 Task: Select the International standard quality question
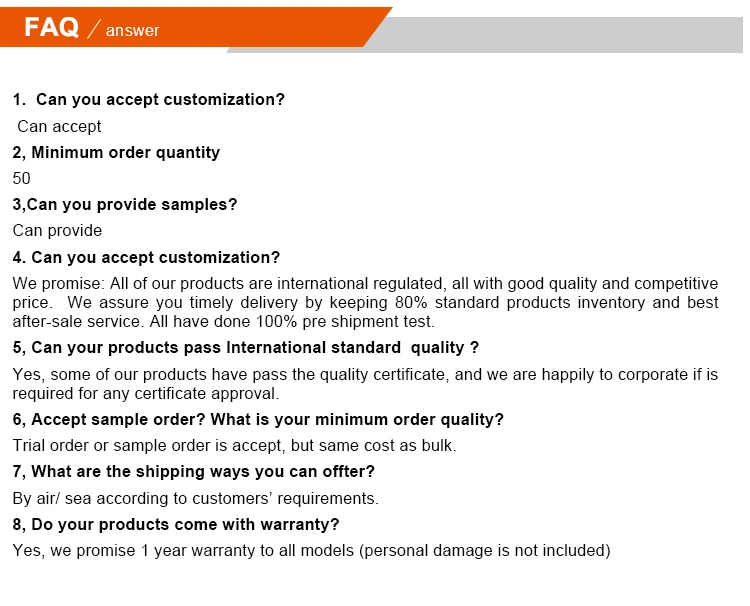click(246, 347)
